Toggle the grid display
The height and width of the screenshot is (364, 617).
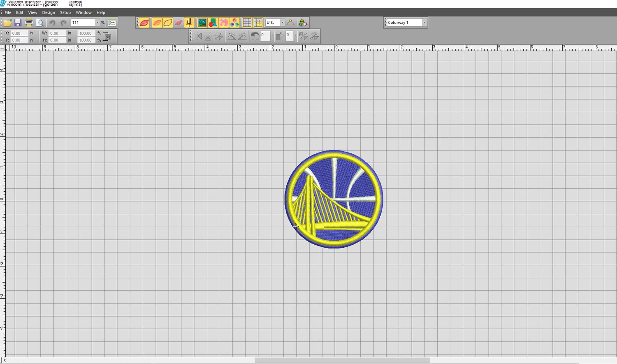point(247,23)
